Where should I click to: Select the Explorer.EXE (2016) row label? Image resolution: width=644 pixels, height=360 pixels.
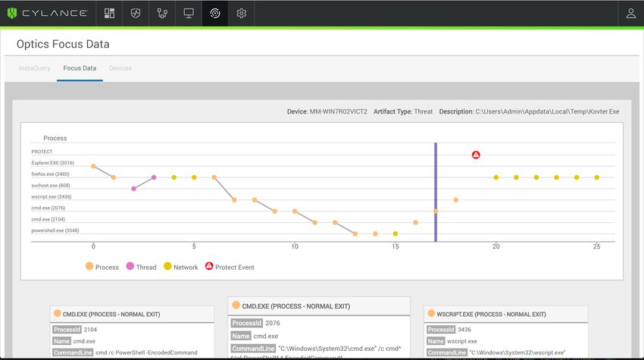coord(52,163)
